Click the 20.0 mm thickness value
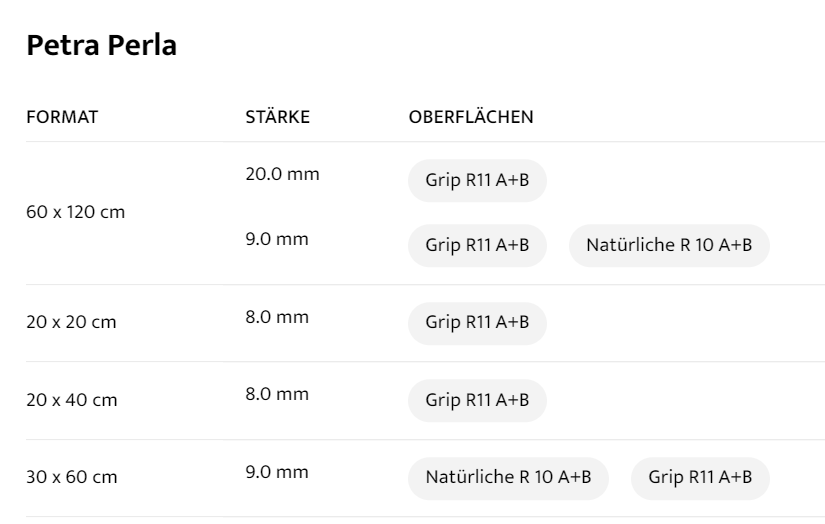825x524 pixels. tap(282, 174)
